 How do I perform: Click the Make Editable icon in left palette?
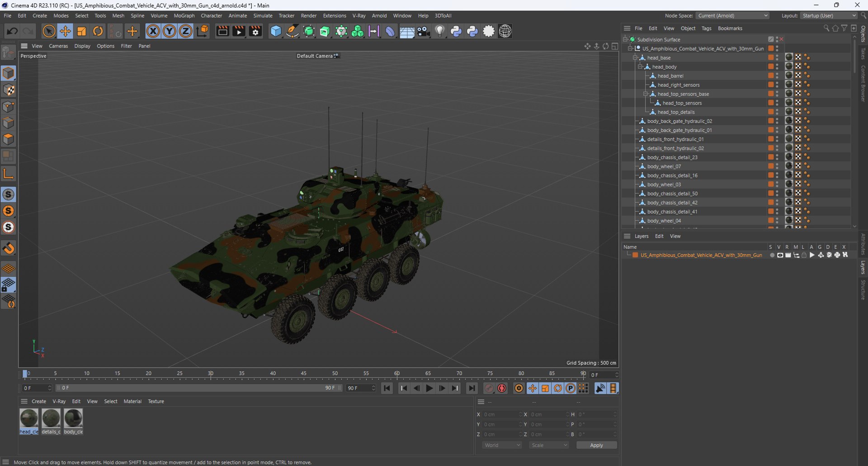pos(9,53)
